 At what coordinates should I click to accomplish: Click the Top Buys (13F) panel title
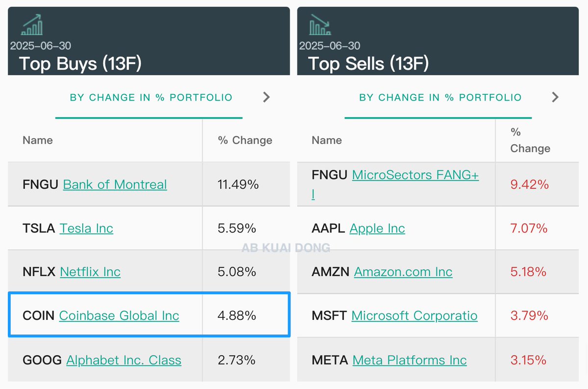pyautogui.click(x=80, y=63)
